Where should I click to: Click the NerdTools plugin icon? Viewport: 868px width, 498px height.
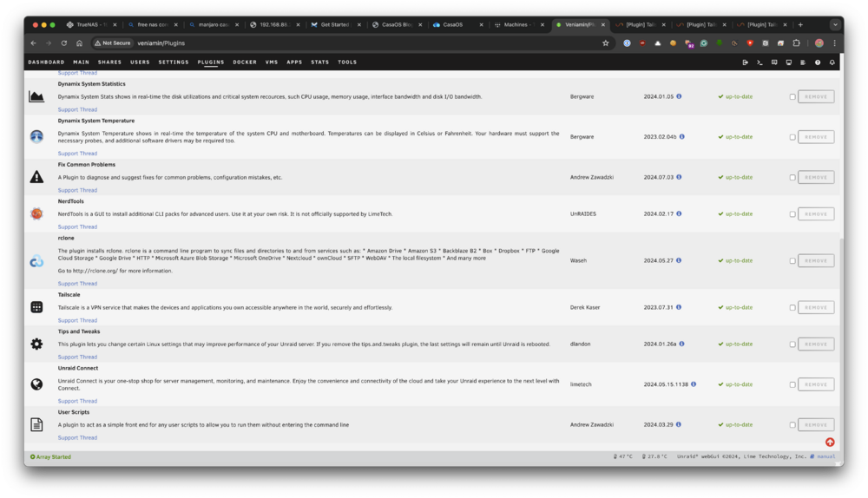pyautogui.click(x=36, y=213)
